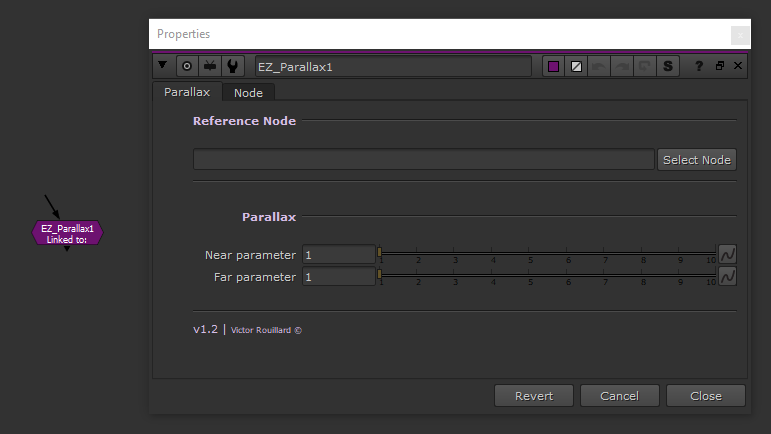Click the Revert button
This screenshot has height=434, width=771.
[x=534, y=396]
